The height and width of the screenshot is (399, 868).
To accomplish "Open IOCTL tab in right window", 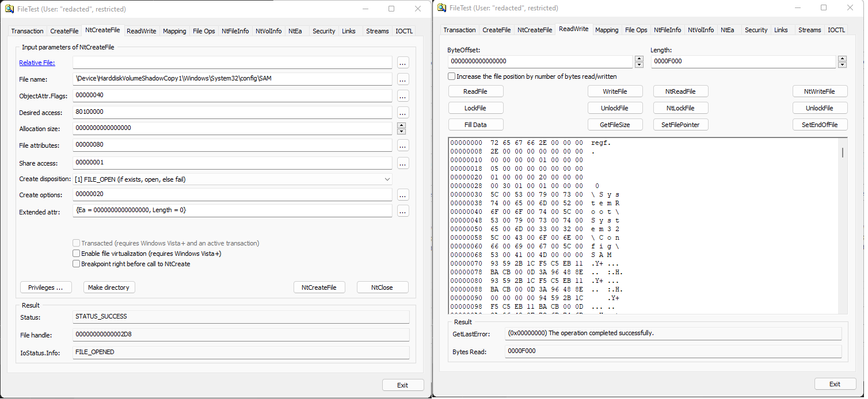I will pyautogui.click(x=836, y=30).
